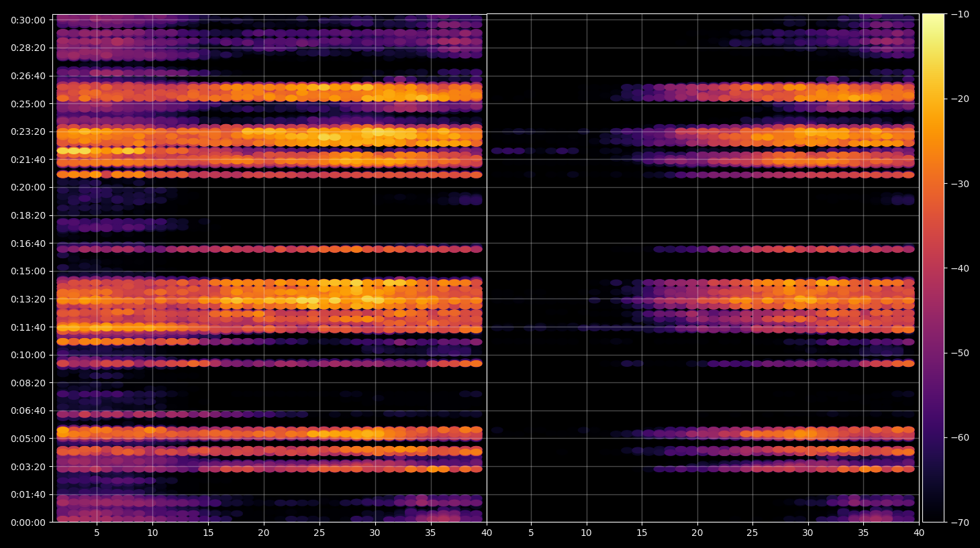
Task: Click x-axis tick 15 under the right heatmap
Action: click(x=642, y=533)
